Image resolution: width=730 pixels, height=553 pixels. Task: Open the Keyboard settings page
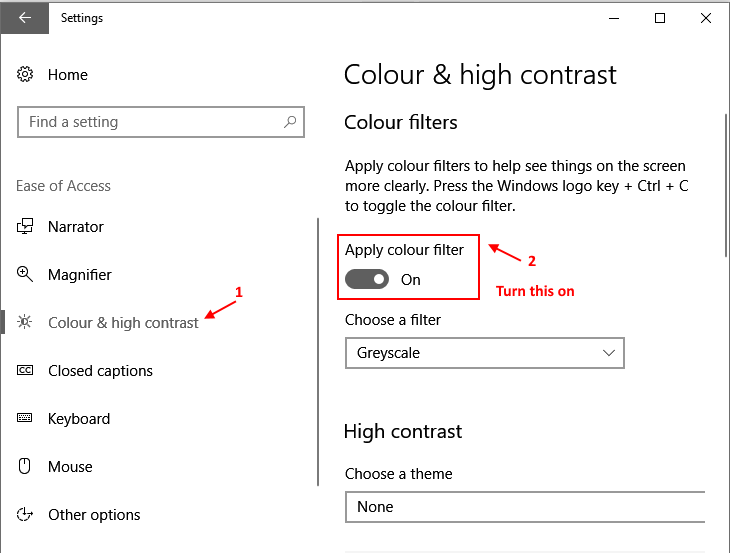pos(79,418)
